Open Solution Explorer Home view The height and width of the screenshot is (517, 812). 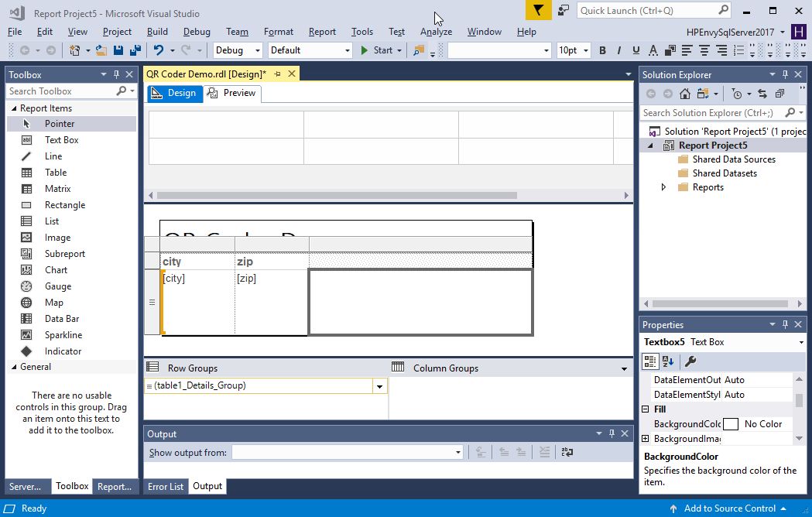684,94
